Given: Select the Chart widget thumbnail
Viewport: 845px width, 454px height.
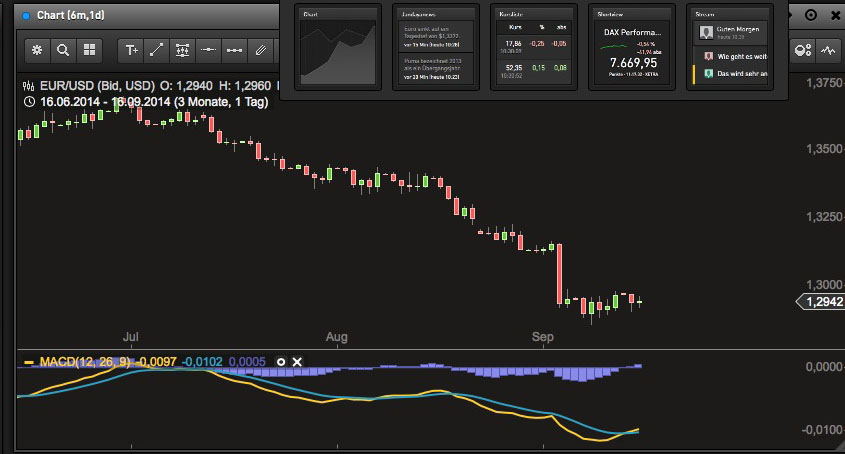Looking at the screenshot, I should (338, 47).
